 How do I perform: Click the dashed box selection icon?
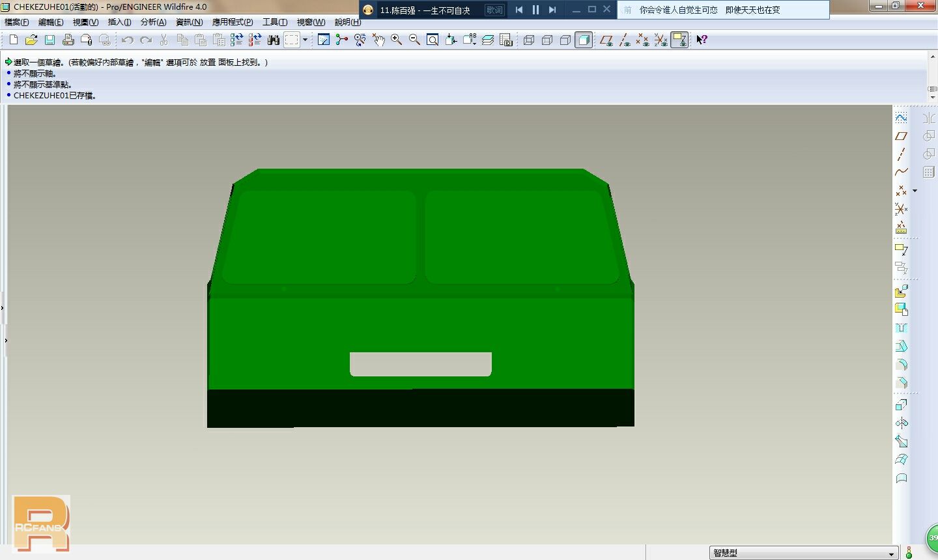(x=292, y=40)
